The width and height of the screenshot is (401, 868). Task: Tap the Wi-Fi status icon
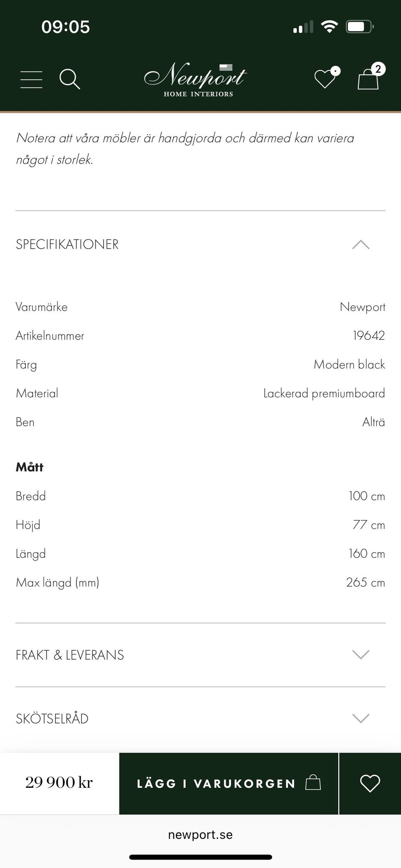pos(330,27)
